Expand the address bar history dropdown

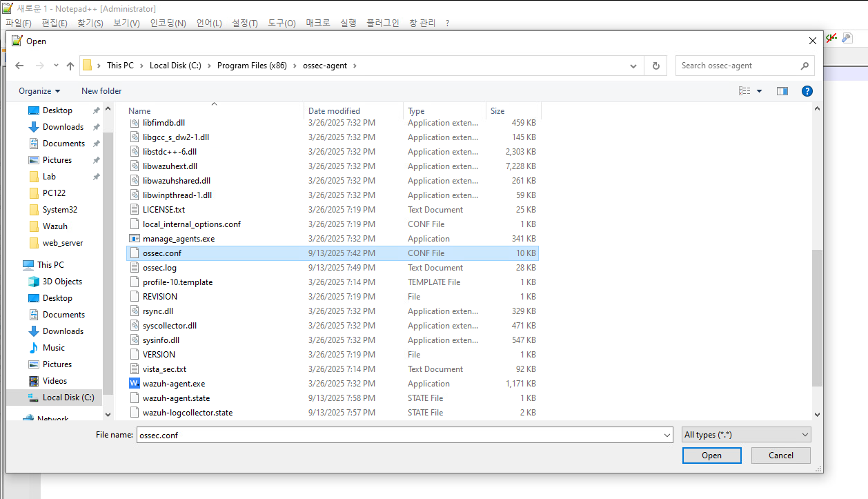point(633,66)
